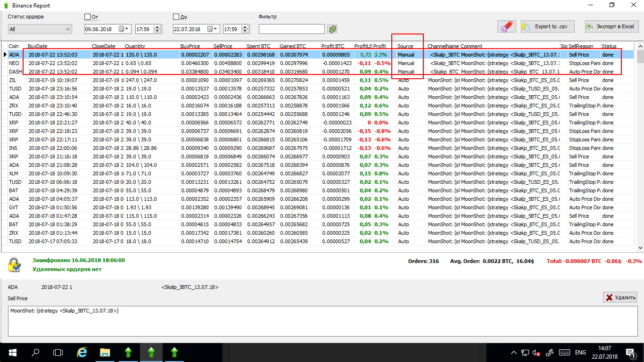Click the padlock icon next to the encryption status
Screen dimensions: 644x362
pyautogui.click(x=14, y=265)
